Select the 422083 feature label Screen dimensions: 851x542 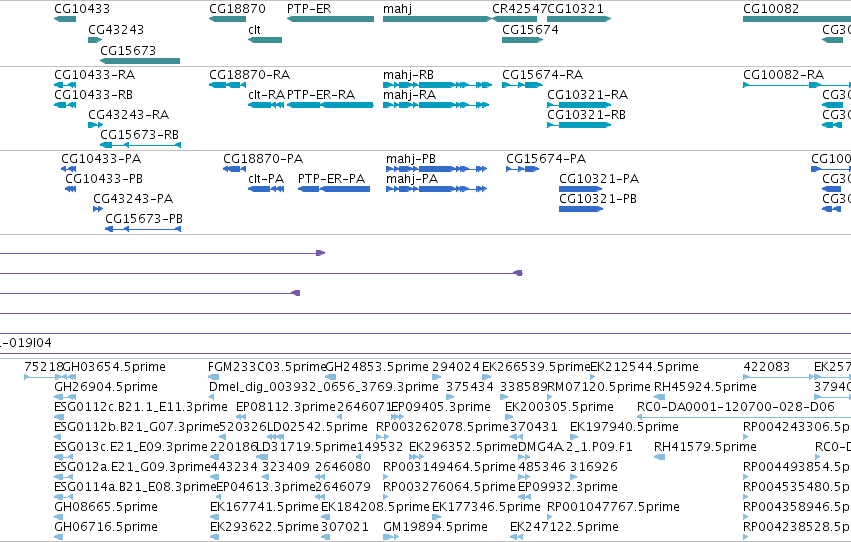coord(766,367)
